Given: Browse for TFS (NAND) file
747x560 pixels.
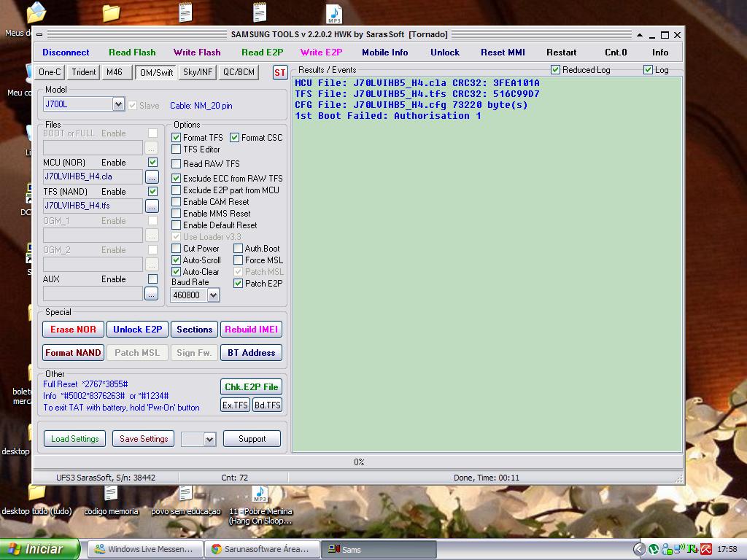Looking at the screenshot, I should click(152, 206).
